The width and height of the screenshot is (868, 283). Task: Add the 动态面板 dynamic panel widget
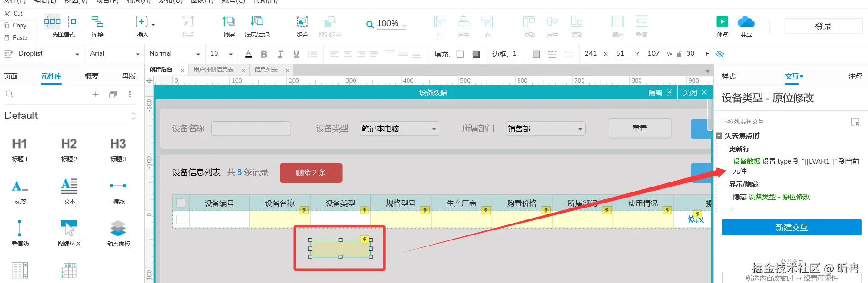[118, 233]
